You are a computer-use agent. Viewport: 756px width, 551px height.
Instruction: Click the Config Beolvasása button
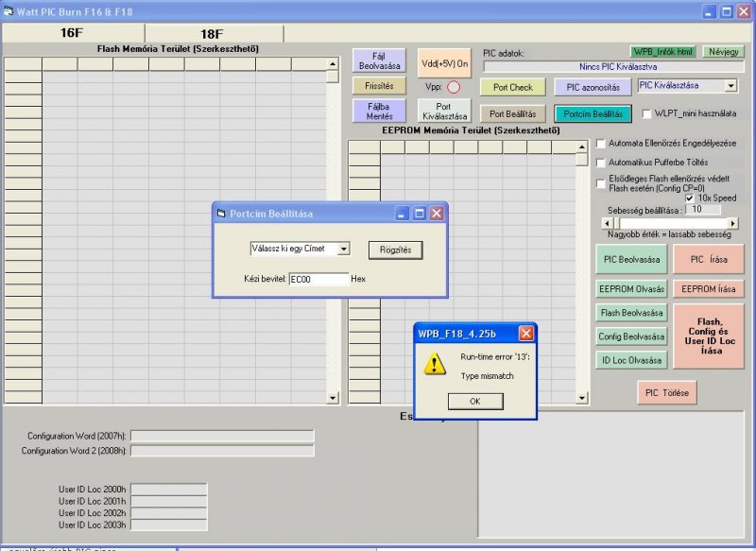(631, 336)
